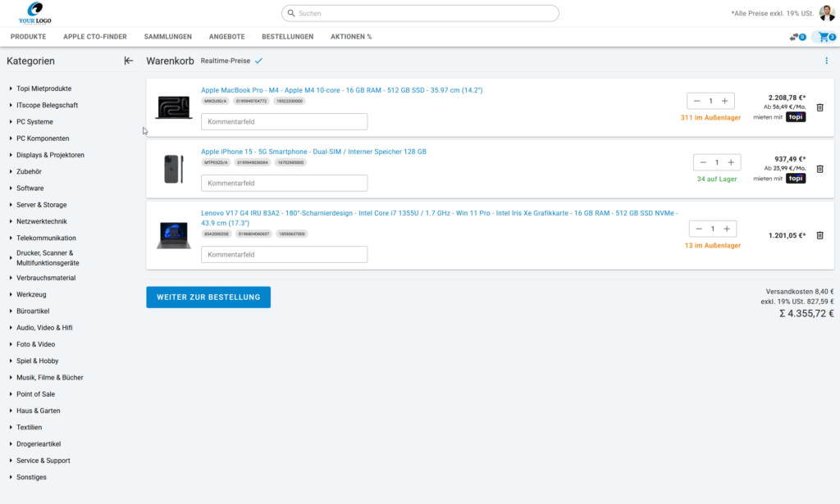Click the topi badge for MacBook Pro
The width and height of the screenshot is (840, 504).
(796, 117)
